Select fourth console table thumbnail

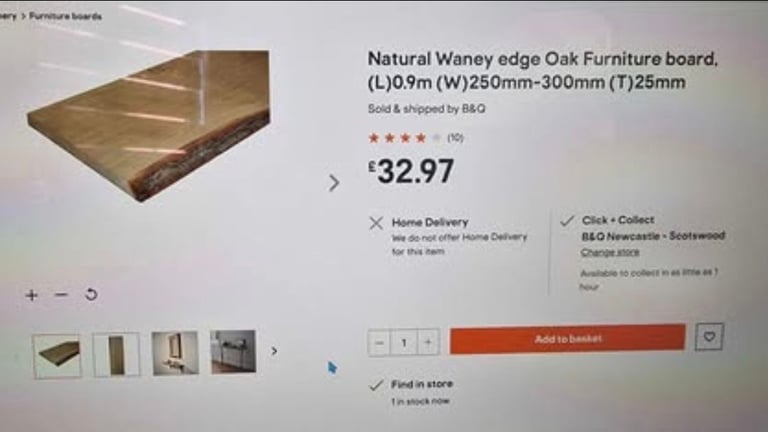pos(233,352)
